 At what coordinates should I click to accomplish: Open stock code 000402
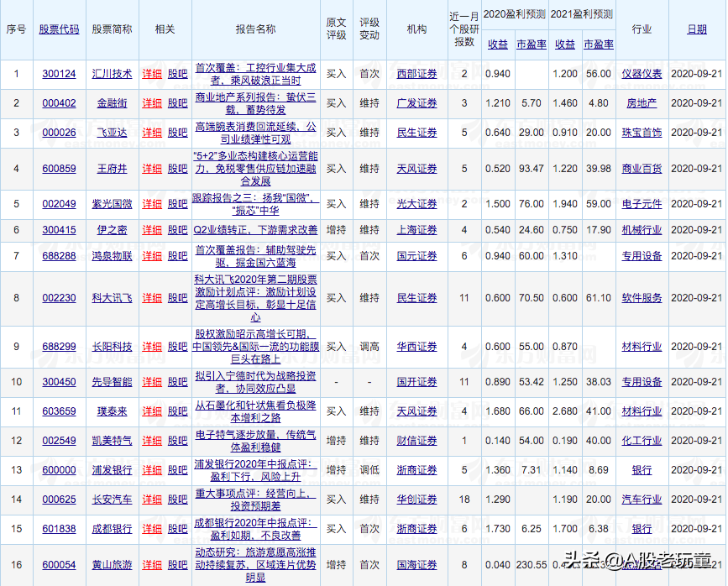[x=59, y=103]
